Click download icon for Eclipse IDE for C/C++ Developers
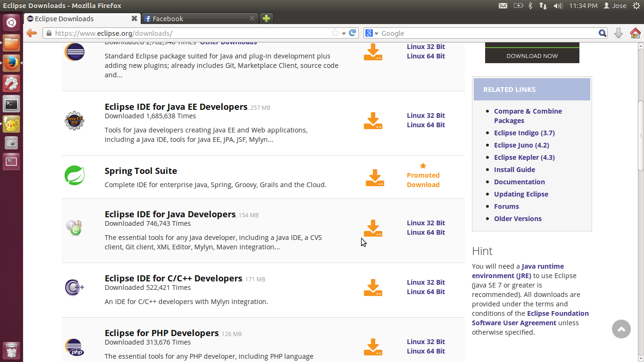644x362 pixels. coord(373,288)
